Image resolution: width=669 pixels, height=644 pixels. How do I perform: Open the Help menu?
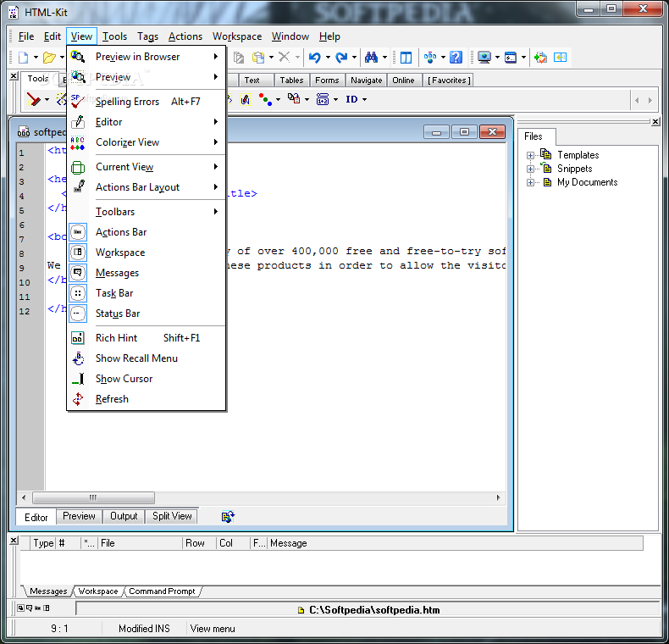(x=329, y=36)
